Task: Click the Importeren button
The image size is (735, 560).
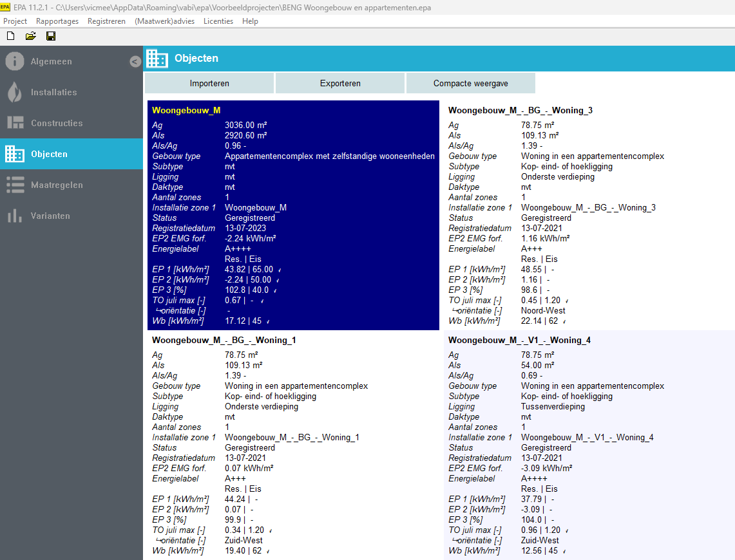Action: tap(209, 84)
